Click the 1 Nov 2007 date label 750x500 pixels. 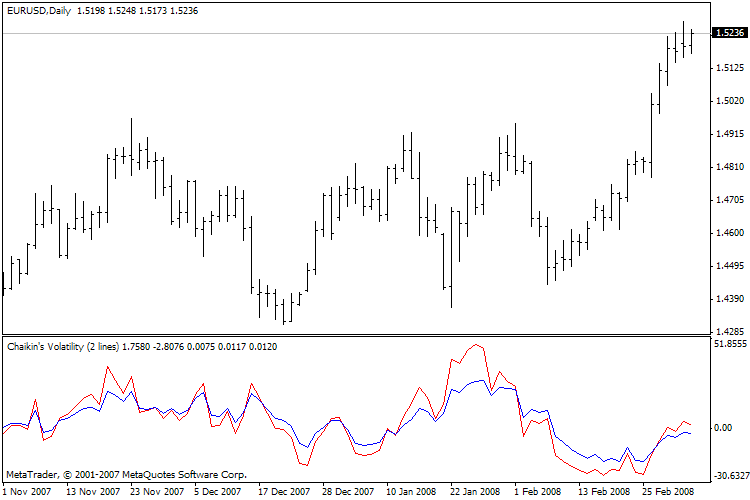tap(27, 491)
